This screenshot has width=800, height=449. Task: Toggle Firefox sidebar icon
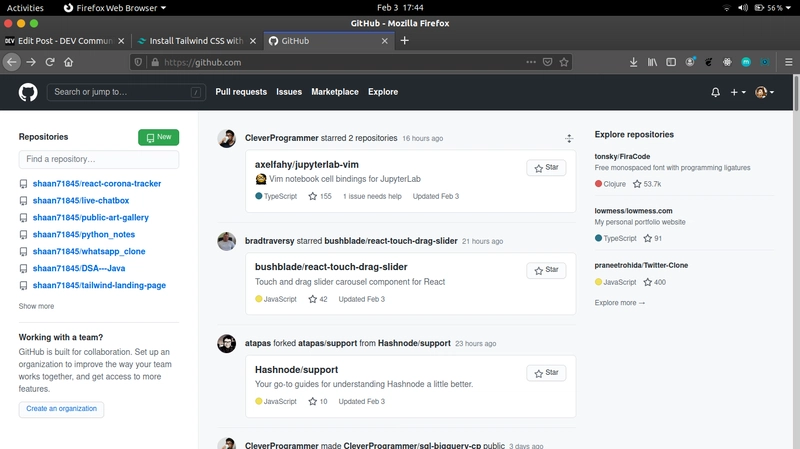[671, 62]
